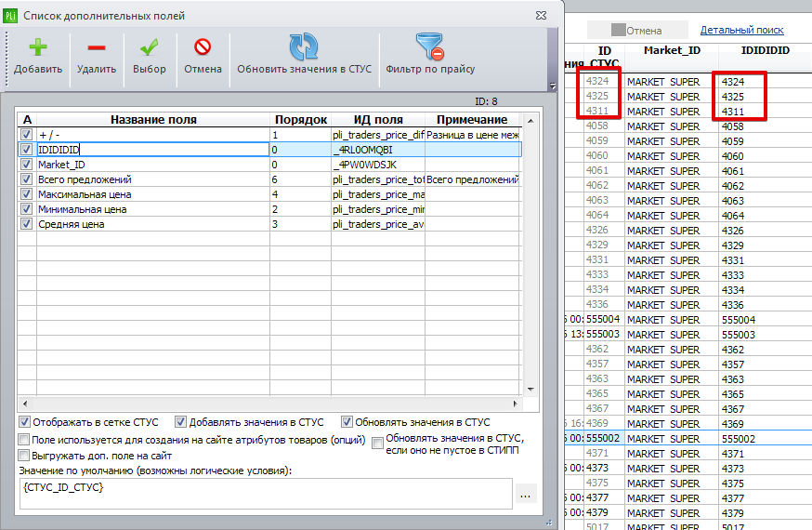Select the Максимальная цена name cell
This screenshot has height=530, width=812.
point(153,194)
